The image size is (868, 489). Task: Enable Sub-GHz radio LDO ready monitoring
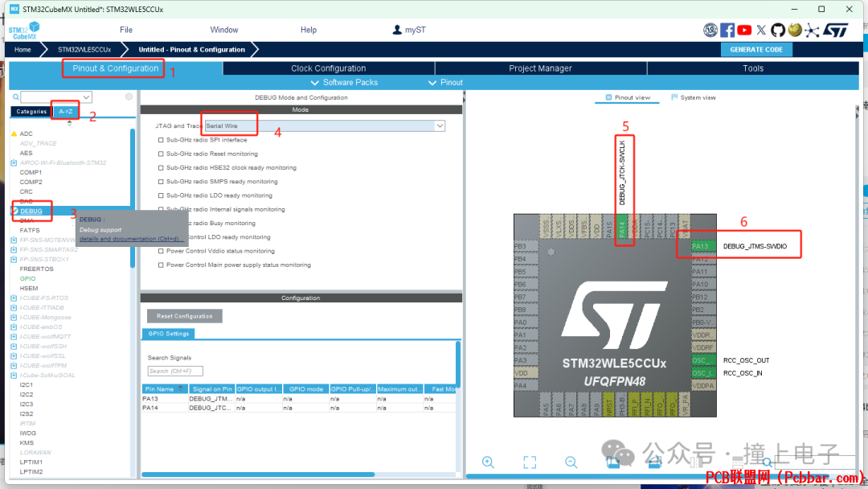pyautogui.click(x=161, y=195)
